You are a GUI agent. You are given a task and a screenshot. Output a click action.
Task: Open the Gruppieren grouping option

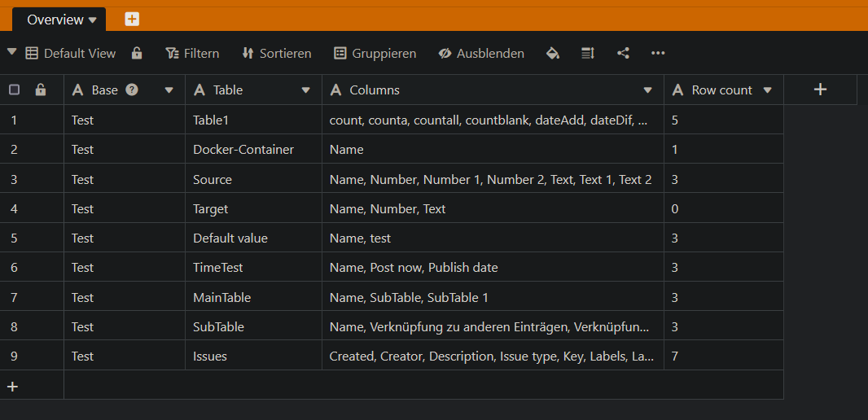(375, 53)
